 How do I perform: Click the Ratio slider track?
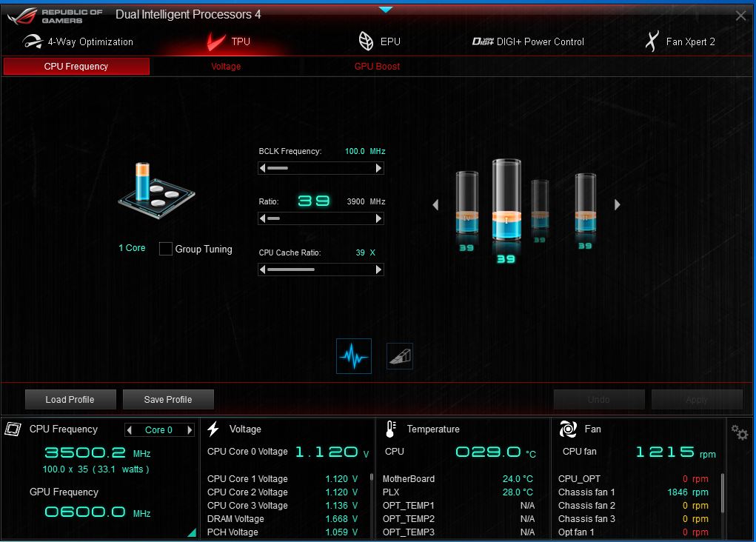pos(321,219)
